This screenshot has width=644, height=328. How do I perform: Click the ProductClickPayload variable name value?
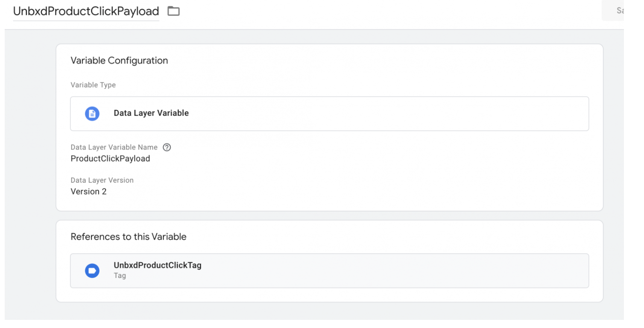pyautogui.click(x=110, y=158)
